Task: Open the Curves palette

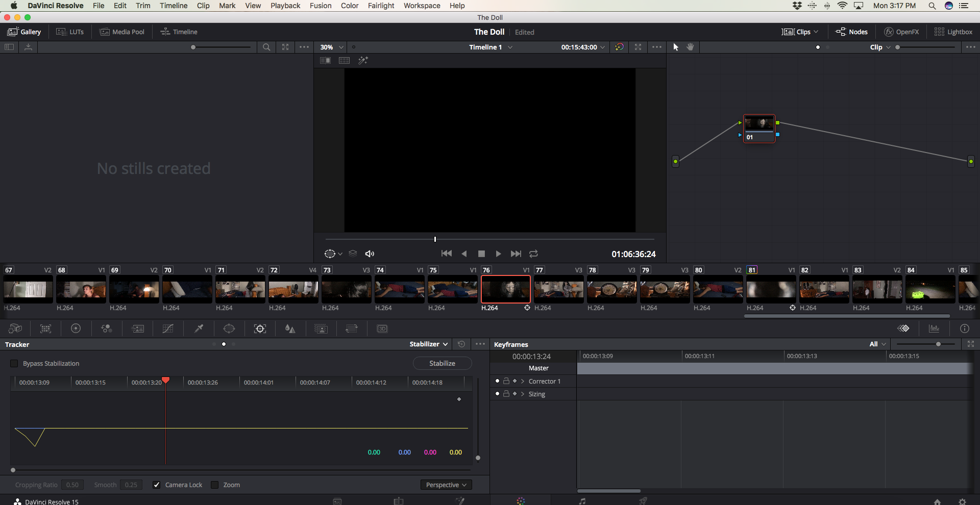Action: click(168, 329)
